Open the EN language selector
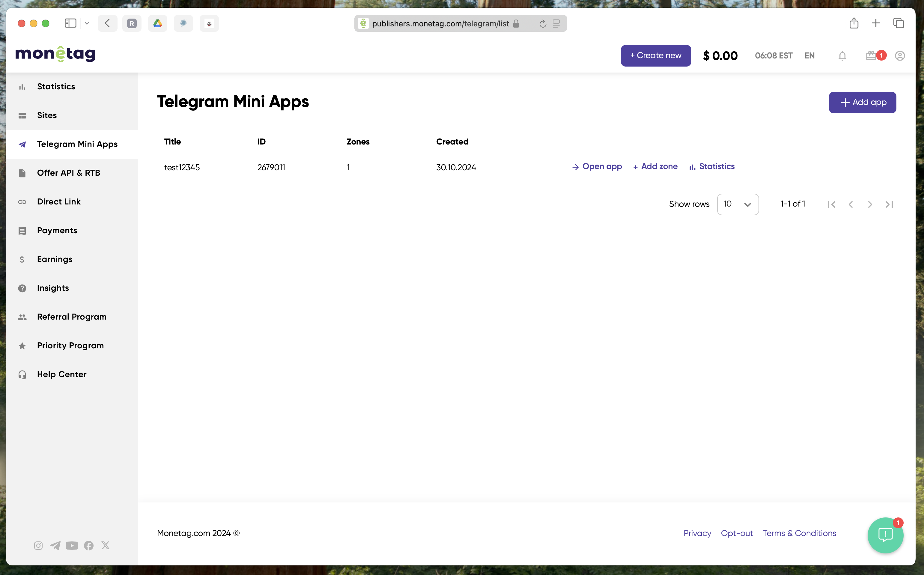Screen dimensions: 924x575 (809, 56)
